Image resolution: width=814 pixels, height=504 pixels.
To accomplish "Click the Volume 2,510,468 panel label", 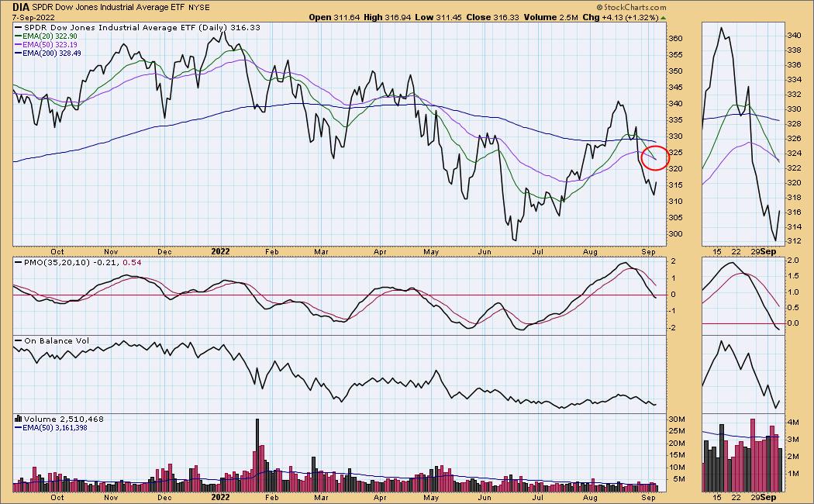I will [64, 419].
